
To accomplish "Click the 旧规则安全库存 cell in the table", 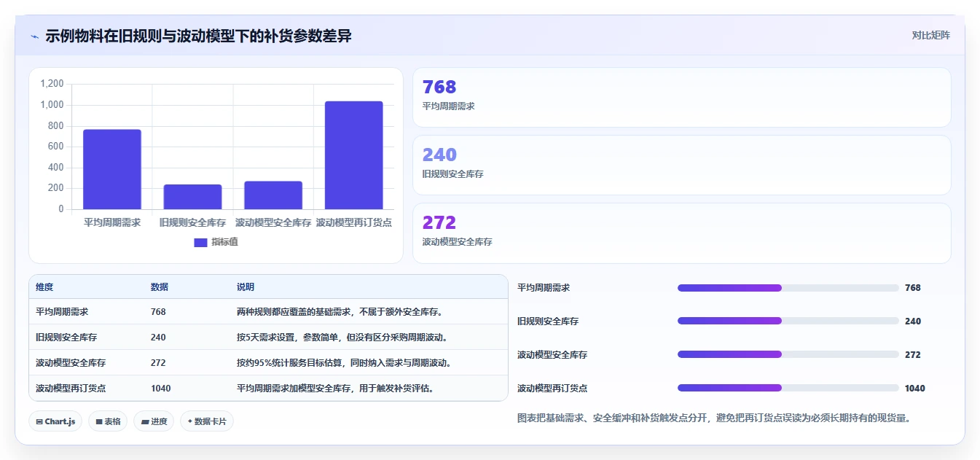I will pos(66,337).
